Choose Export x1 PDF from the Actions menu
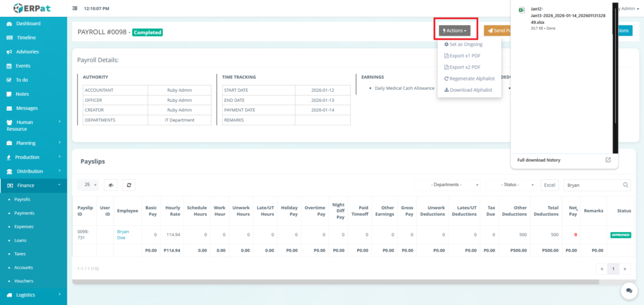Viewport: 644px width, 305px height. [462, 56]
